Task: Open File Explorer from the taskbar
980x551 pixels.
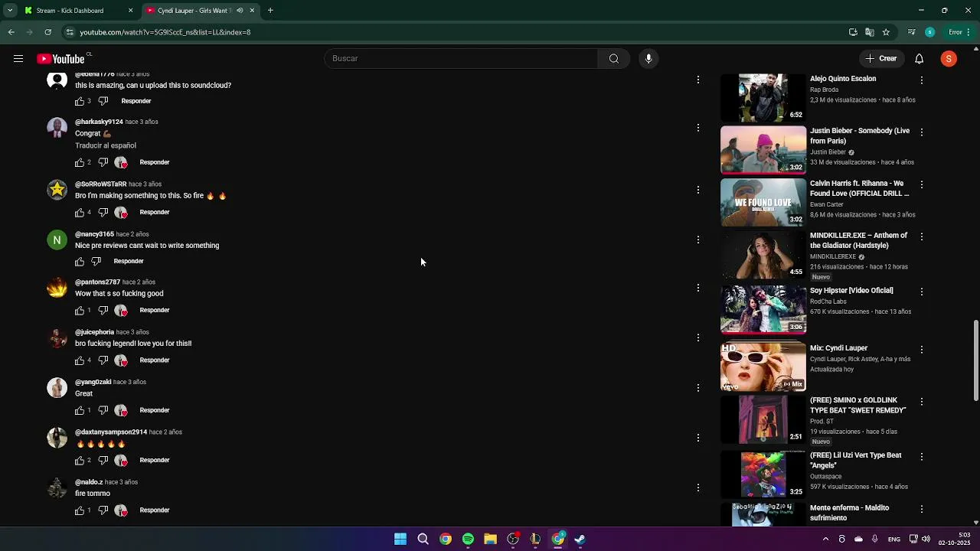Action: [x=490, y=540]
